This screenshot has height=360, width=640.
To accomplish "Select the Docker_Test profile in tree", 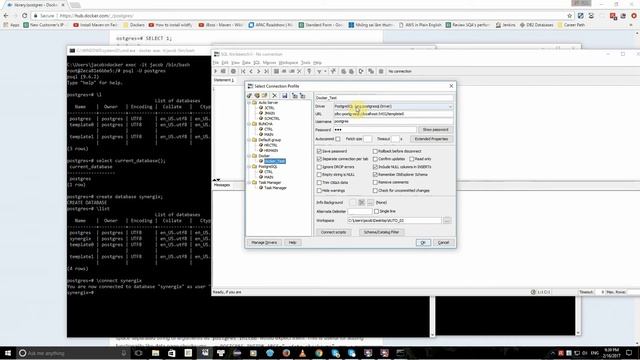I will (x=275, y=161).
